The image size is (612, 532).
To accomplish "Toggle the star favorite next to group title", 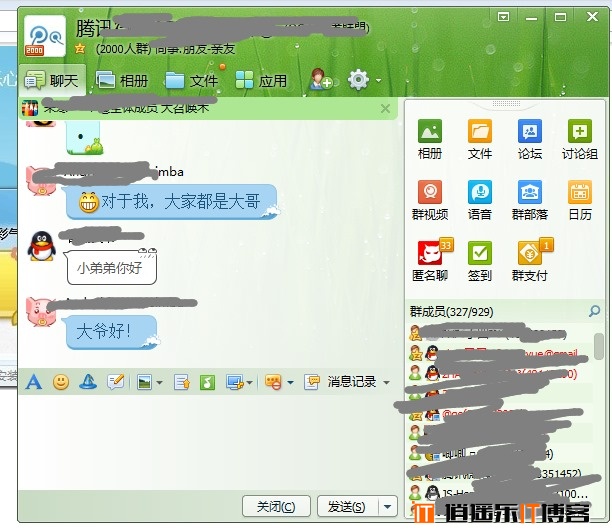I will point(79,48).
